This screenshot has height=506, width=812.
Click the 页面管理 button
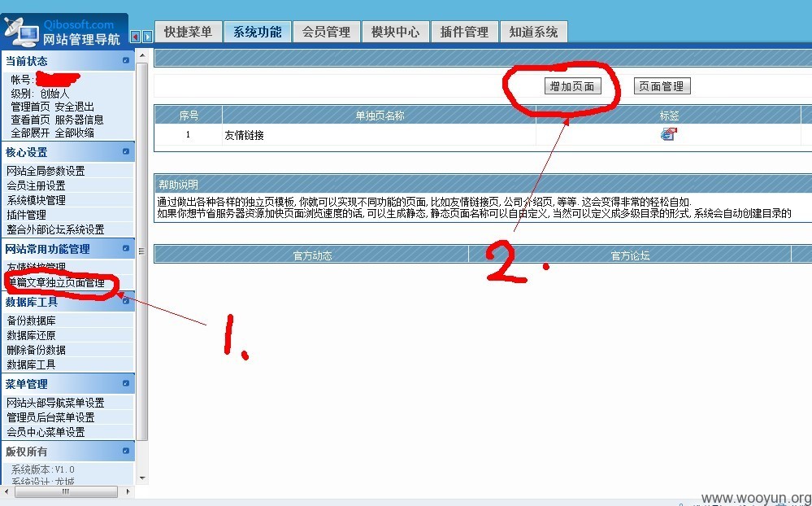tap(662, 86)
